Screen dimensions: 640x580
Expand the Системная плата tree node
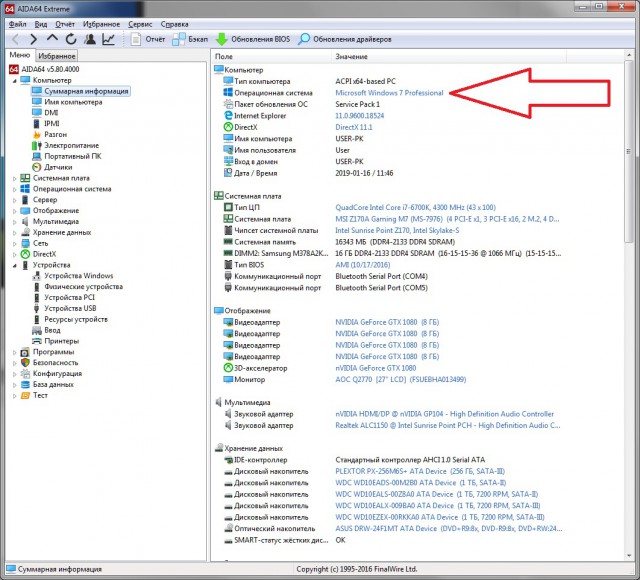(x=15, y=178)
